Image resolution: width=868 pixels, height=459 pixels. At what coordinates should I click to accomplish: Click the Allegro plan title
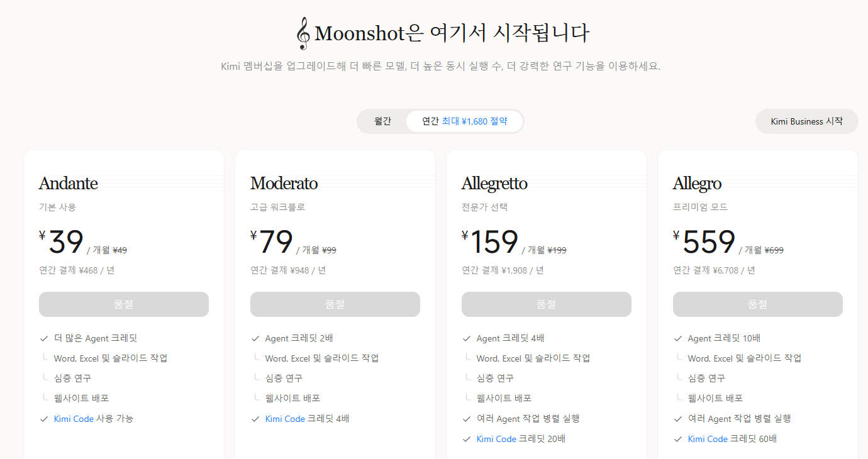[x=697, y=184]
